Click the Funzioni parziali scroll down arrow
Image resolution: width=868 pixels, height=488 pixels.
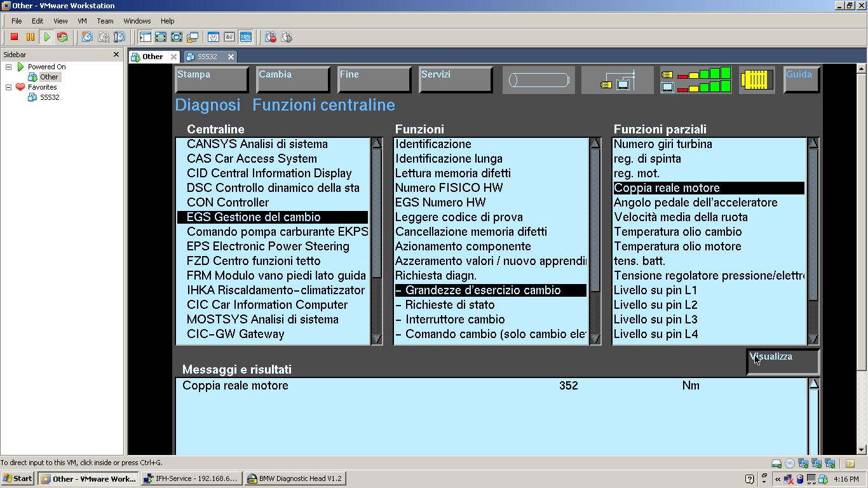pyautogui.click(x=813, y=340)
